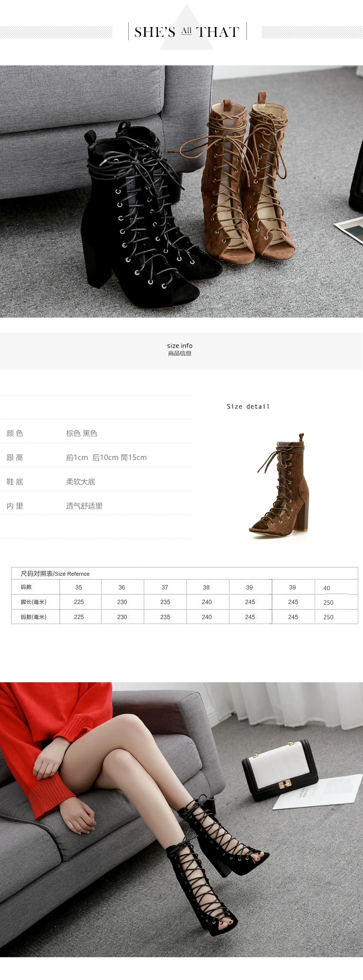Click the 内里 attribute label
This screenshot has width=363, height=980.
pyautogui.click(x=15, y=506)
